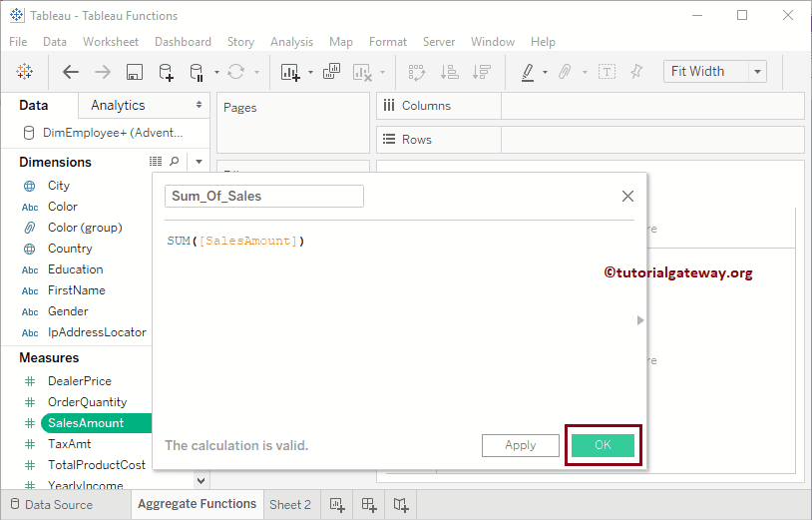Screen dimensions: 812x520
Task: Expand the function reference side arrow
Action: pos(640,320)
